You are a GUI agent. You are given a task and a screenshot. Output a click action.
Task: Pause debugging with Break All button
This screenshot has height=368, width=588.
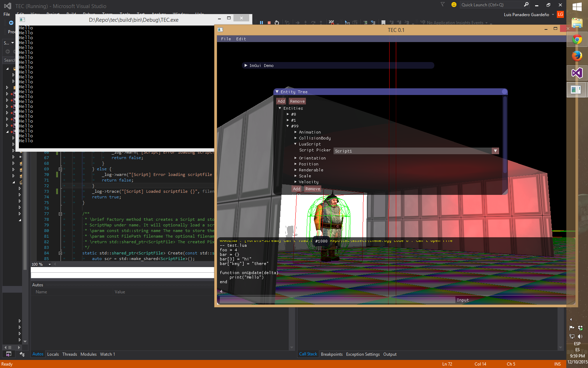(x=261, y=23)
